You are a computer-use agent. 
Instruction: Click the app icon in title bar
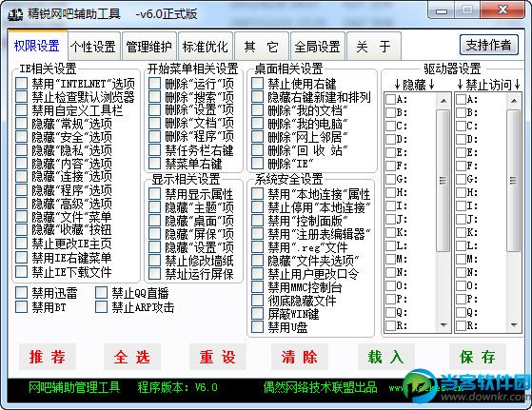15,14
